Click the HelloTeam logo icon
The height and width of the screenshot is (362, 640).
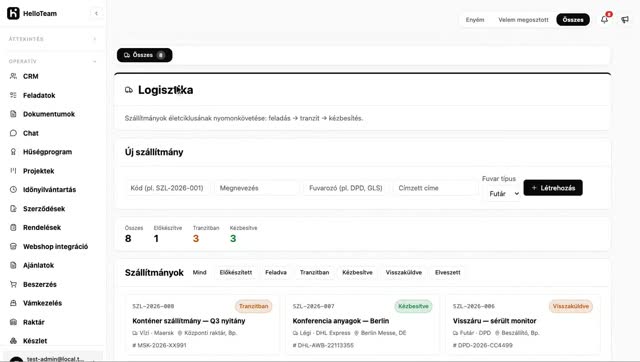[x=13, y=13]
